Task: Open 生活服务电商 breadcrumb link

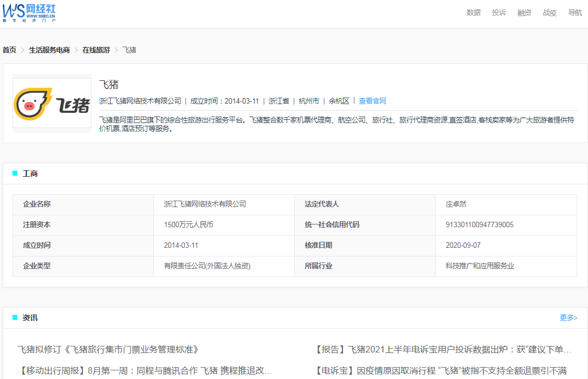Action: tap(49, 50)
